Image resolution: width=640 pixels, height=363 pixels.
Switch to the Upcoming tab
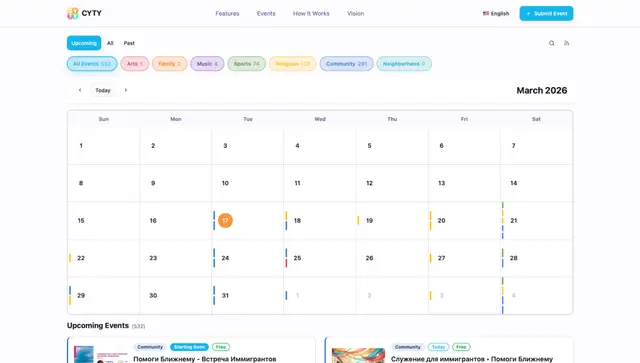[84, 43]
